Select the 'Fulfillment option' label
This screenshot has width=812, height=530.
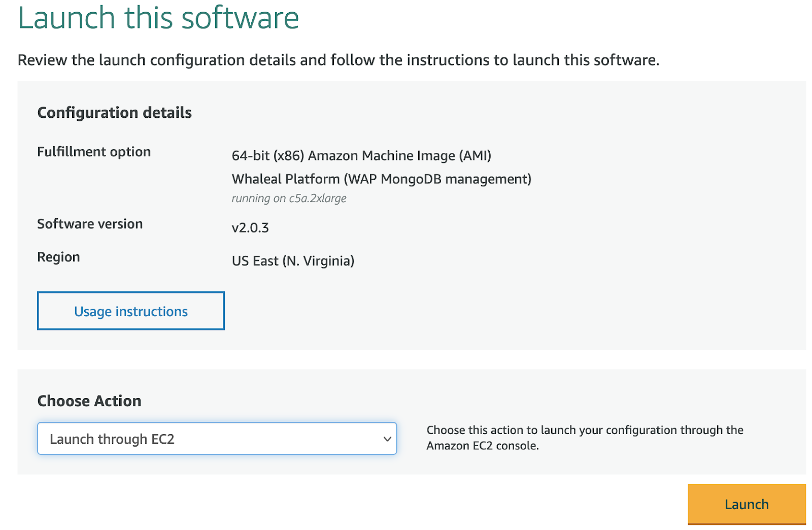[93, 152]
